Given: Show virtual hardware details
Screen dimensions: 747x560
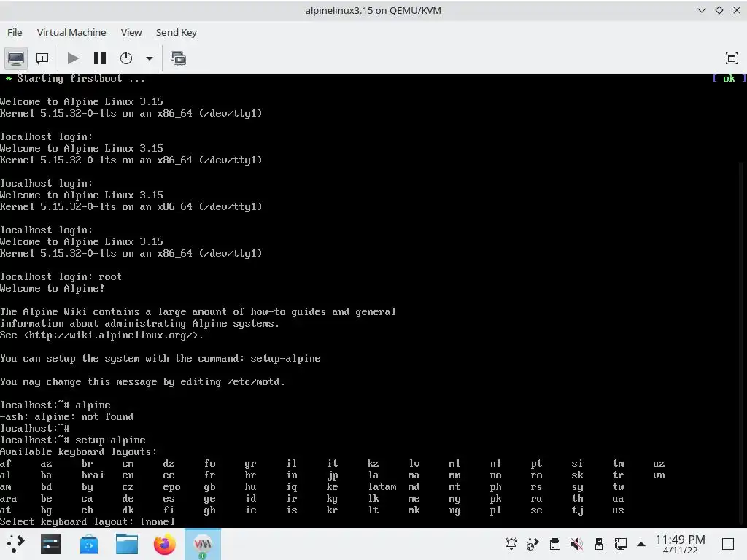Looking at the screenshot, I should coord(42,58).
